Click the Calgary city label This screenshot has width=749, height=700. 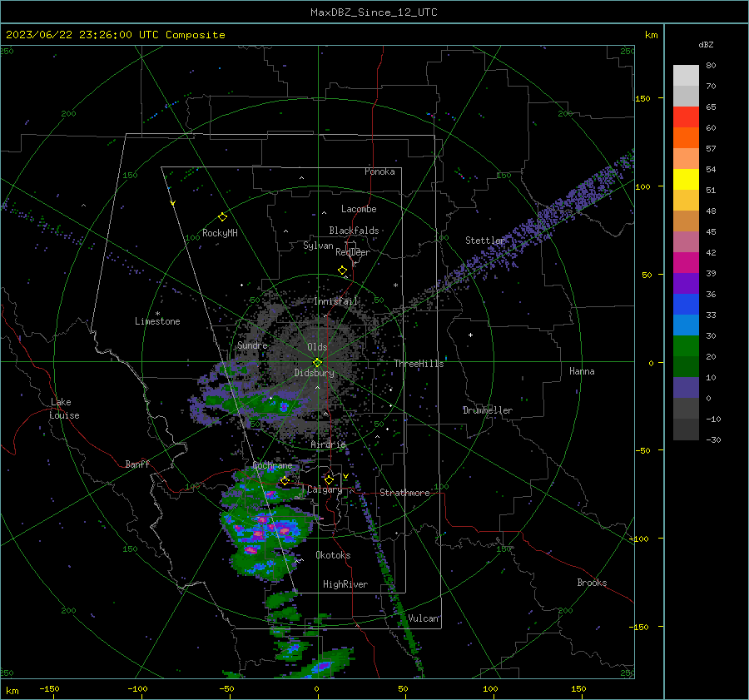325,489
